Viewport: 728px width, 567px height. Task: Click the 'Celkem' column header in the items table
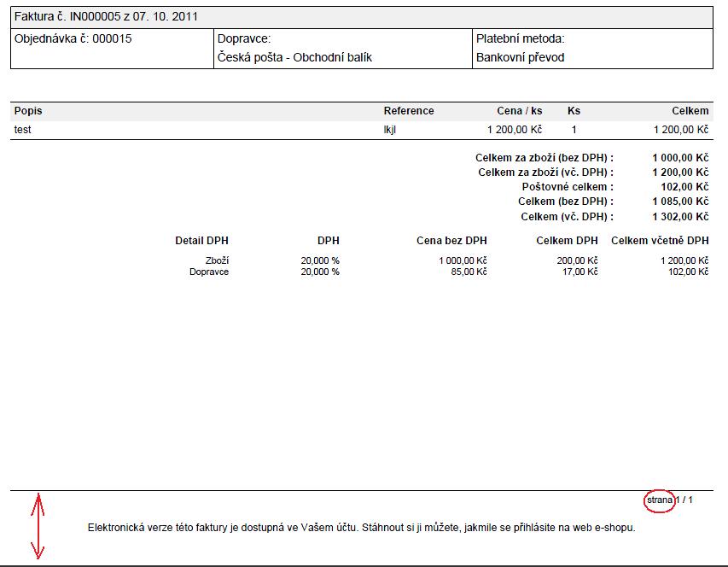tap(690, 111)
